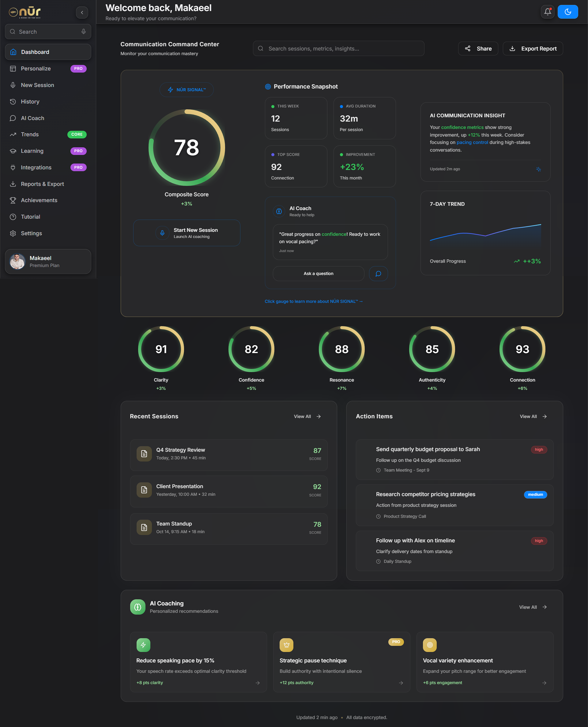Open Trends in sidebar menu

pos(30,134)
